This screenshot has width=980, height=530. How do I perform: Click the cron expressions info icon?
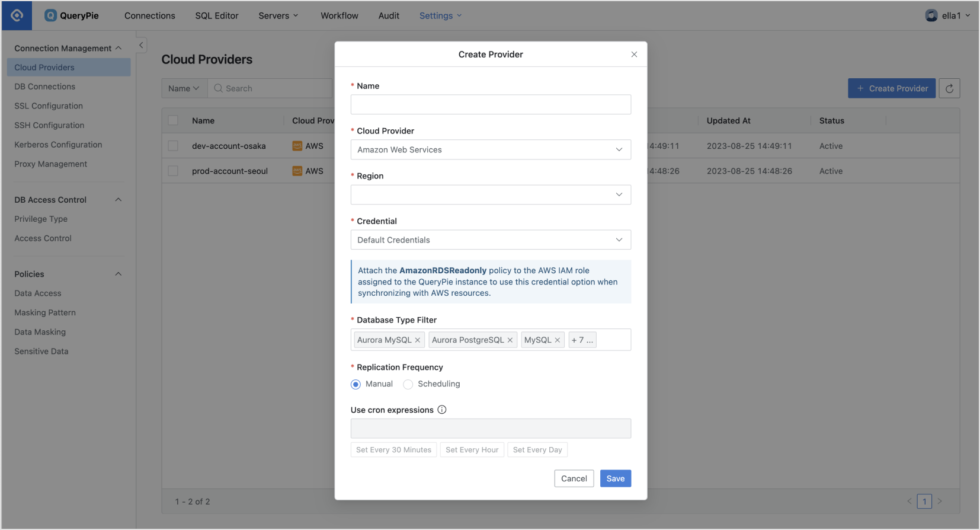pyautogui.click(x=442, y=410)
